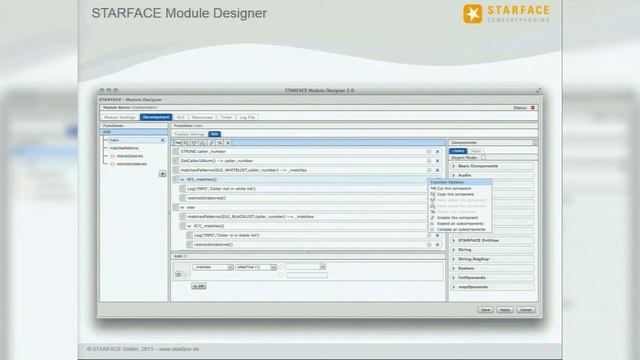Open options icon on WHITELIST matchesPatterns row
The image size is (640, 360).
point(429,170)
